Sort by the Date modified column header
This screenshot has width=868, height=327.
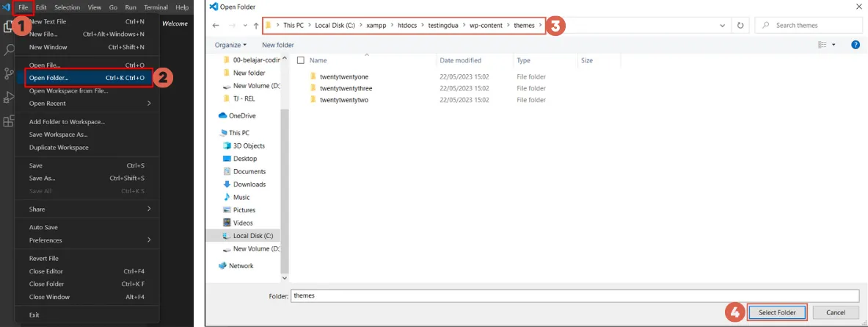tap(460, 60)
